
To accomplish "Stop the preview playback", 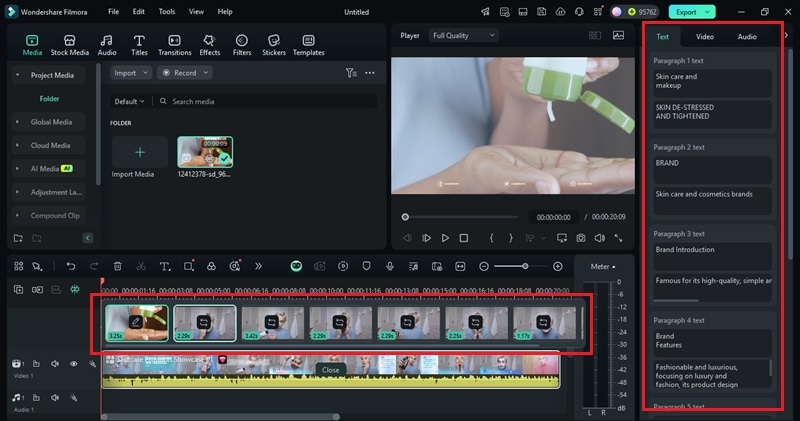I will 464,238.
